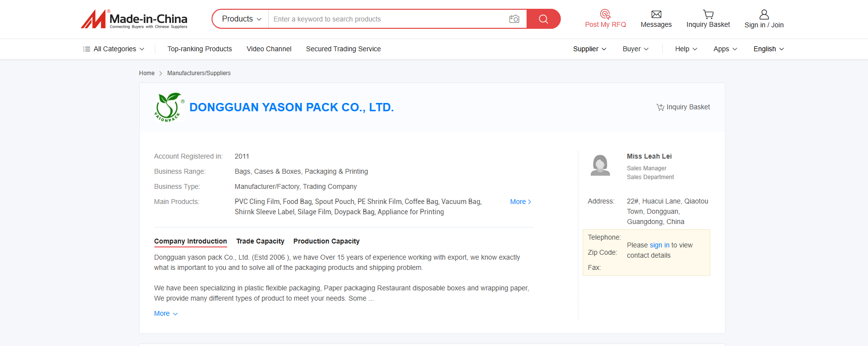Click the Sales Department text
Image resolution: width=868 pixels, height=346 pixels.
point(651,177)
